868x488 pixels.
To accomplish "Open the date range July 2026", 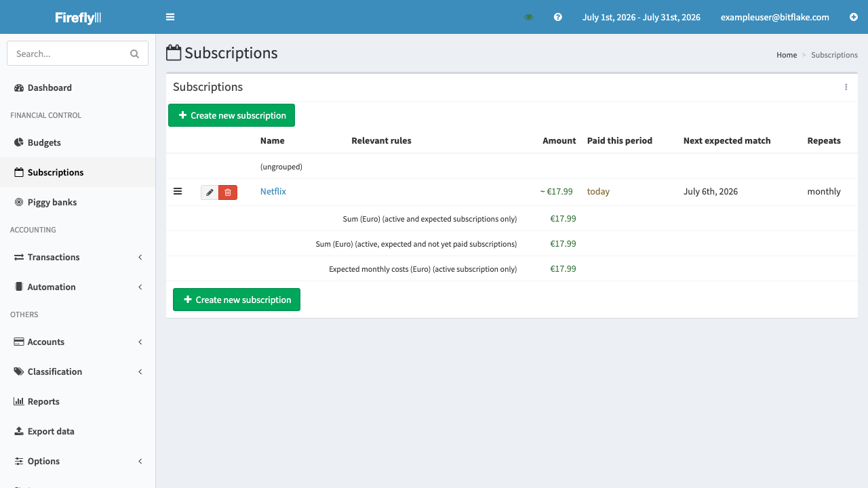I will 642,17.
